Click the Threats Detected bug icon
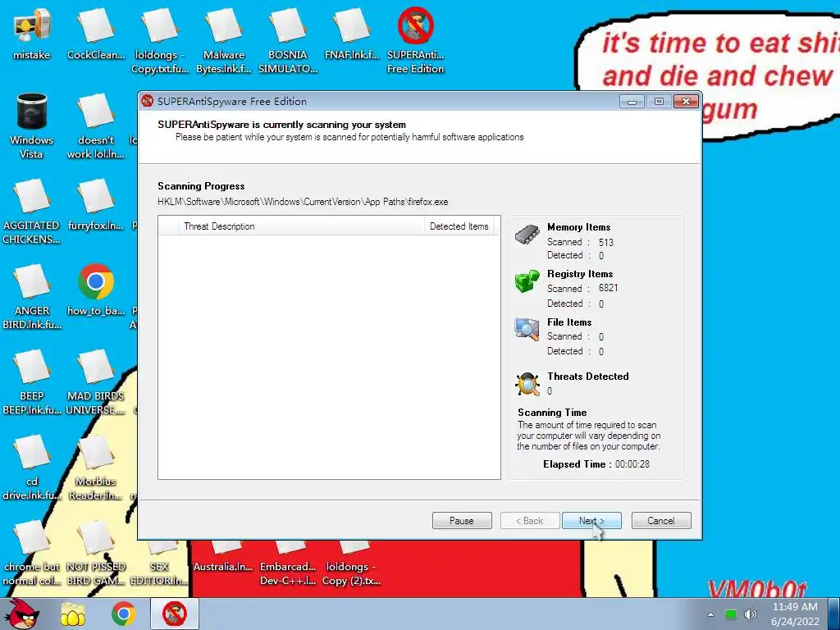This screenshot has width=840, height=630. tap(527, 384)
